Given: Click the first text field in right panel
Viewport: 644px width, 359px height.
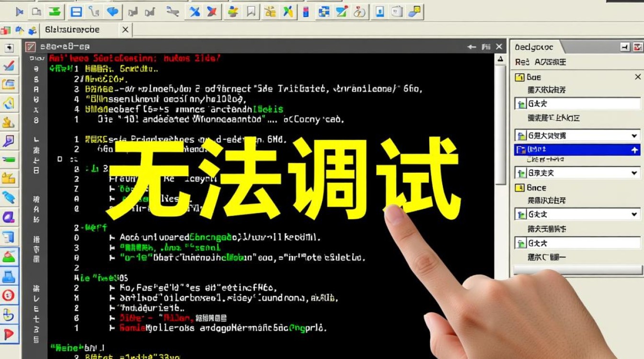Looking at the screenshot, I should point(577,104).
